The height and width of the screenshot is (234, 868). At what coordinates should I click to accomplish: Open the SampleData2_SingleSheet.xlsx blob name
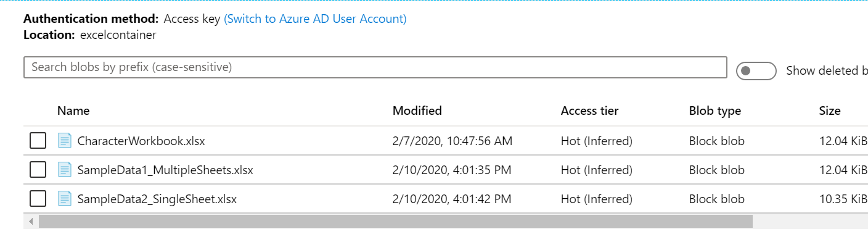tap(157, 199)
